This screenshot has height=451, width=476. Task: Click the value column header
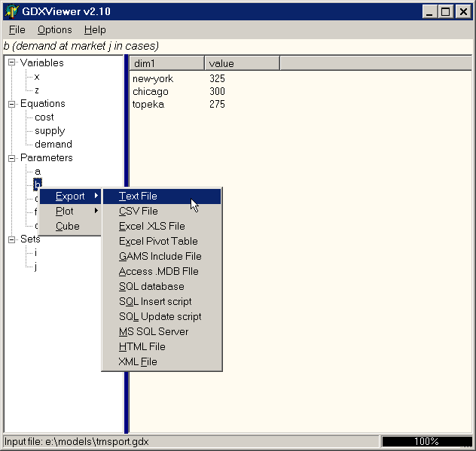coord(241,63)
